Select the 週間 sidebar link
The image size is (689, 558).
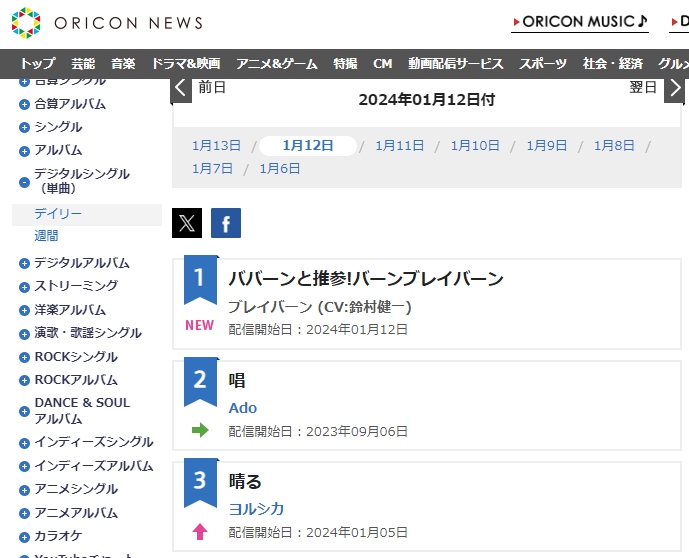(46, 236)
